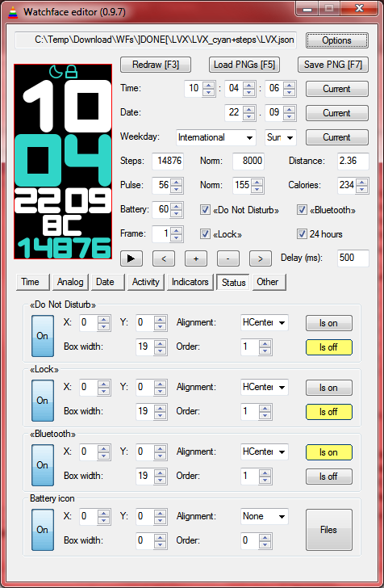Increase the Frame number spinner

(176, 231)
